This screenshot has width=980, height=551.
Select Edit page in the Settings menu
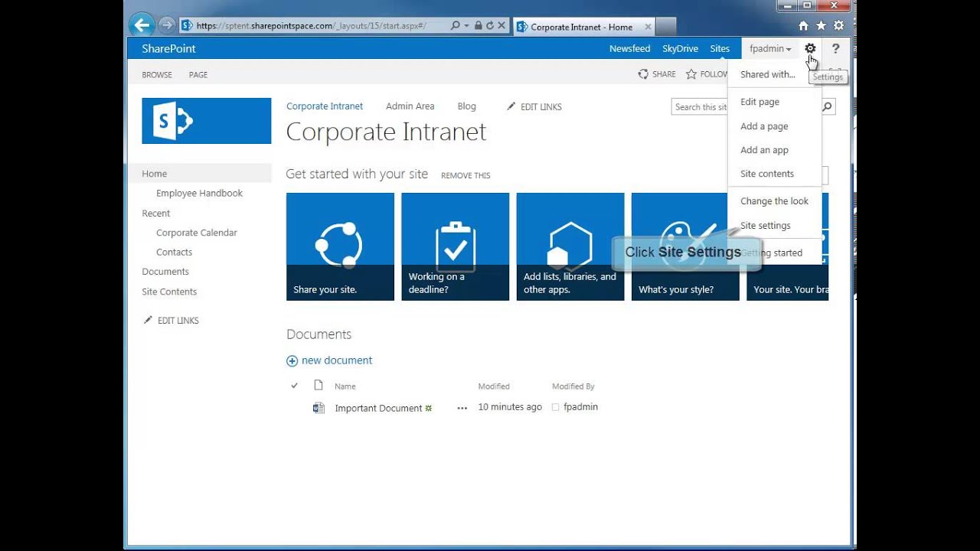click(759, 102)
